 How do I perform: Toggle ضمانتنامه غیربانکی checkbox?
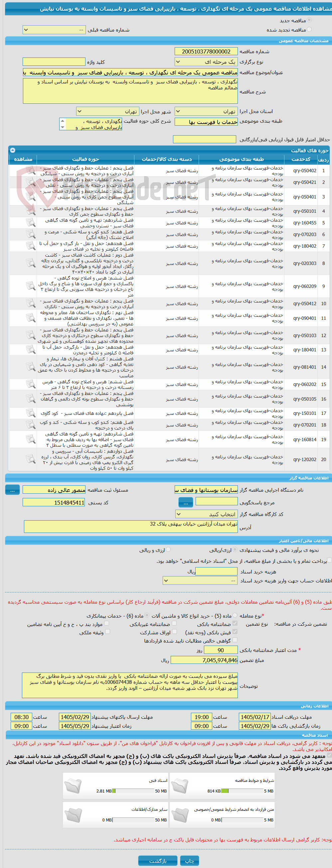[x=174, y=623]
